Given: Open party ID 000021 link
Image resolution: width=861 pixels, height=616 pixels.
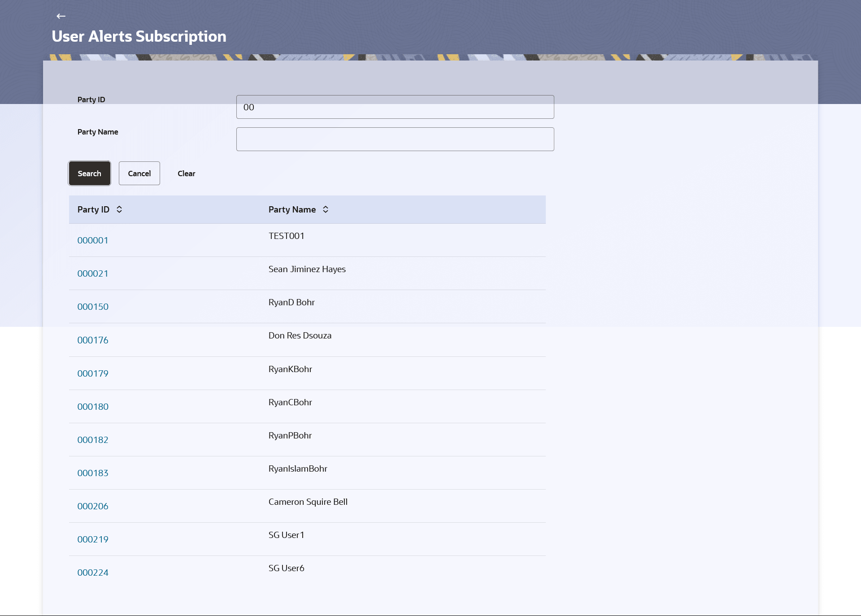Looking at the screenshot, I should 93,273.
